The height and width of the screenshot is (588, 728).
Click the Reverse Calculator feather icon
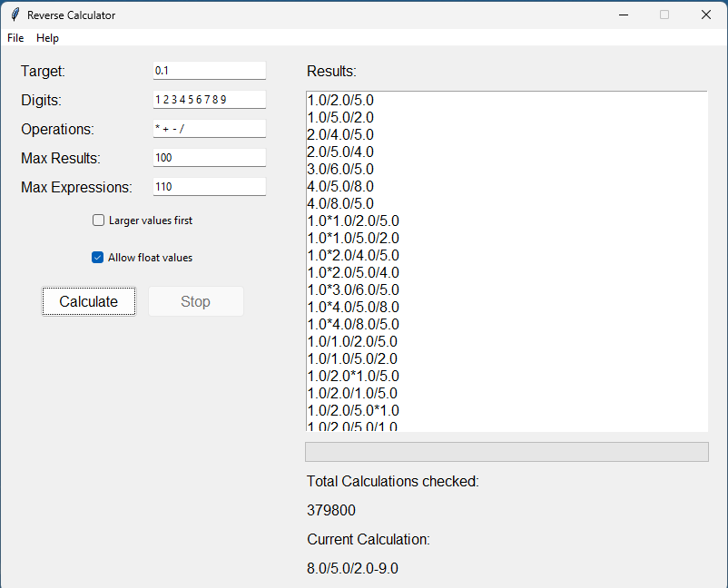pyautogui.click(x=15, y=15)
